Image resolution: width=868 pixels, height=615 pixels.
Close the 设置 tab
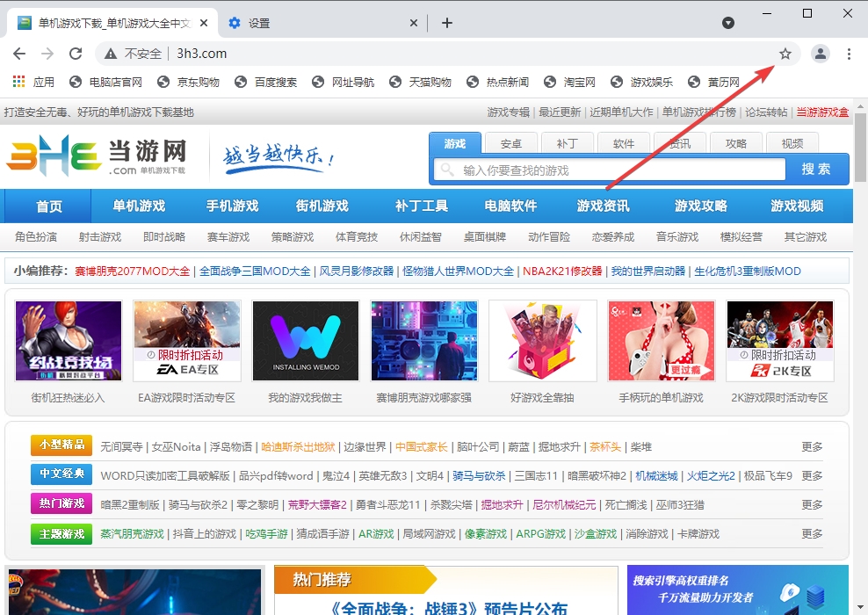pos(414,23)
